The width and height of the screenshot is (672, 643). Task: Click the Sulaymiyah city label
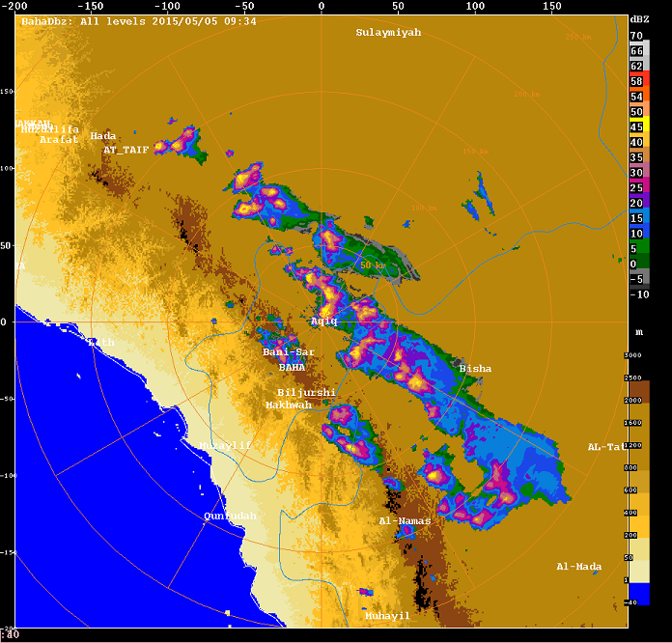click(x=388, y=33)
